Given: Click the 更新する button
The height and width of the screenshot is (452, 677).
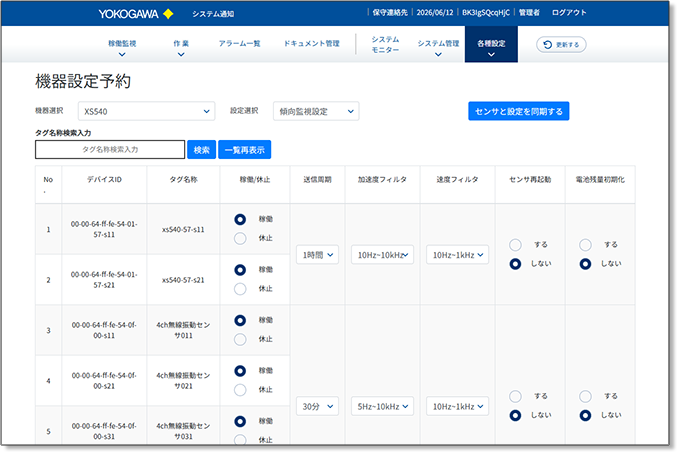Looking at the screenshot, I should (x=561, y=44).
